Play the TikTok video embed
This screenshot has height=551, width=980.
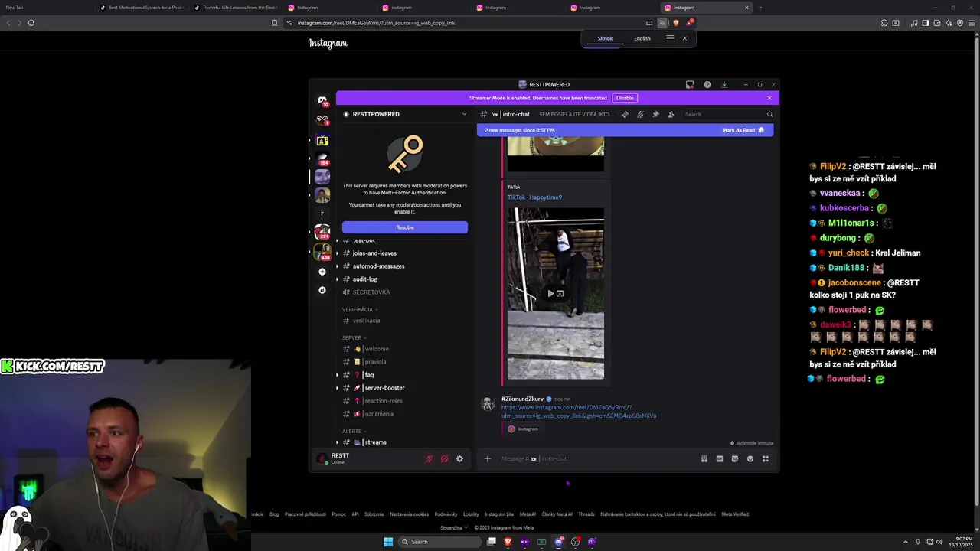(x=550, y=293)
